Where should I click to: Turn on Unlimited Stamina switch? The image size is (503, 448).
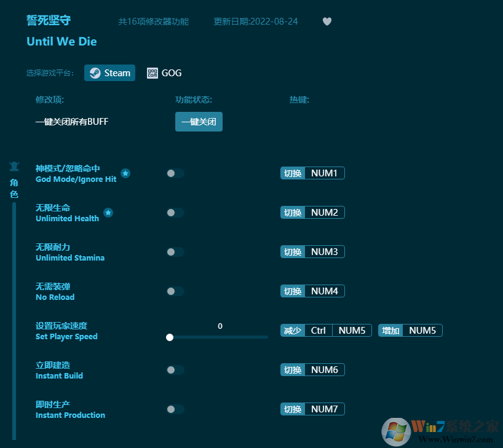[175, 252]
